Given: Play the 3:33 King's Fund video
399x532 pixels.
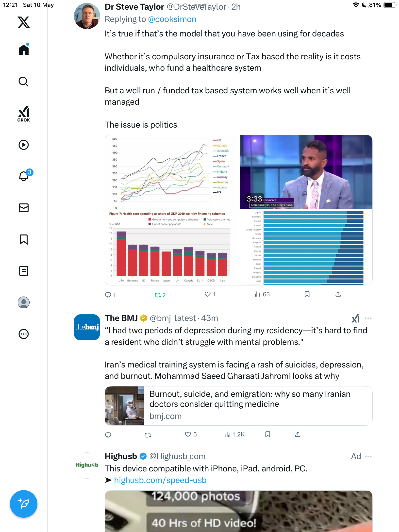Looking at the screenshot, I should [306, 172].
